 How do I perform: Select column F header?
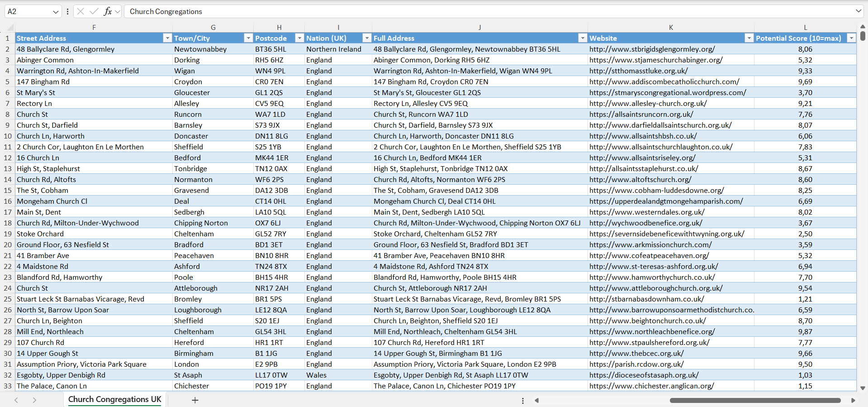tap(94, 28)
